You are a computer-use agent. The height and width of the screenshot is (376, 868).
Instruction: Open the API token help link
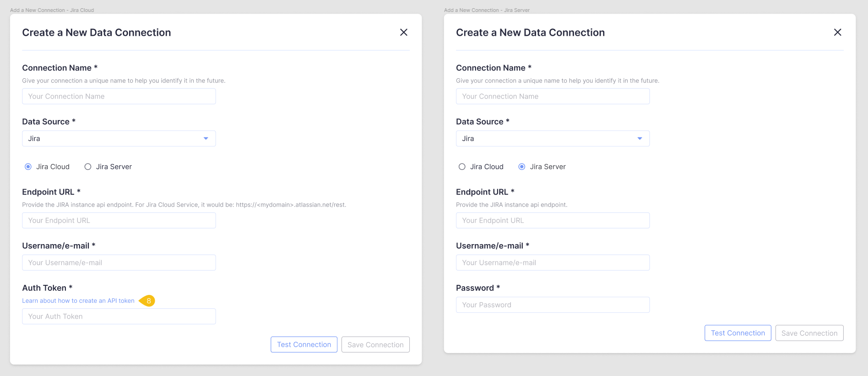click(x=78, y=301)
